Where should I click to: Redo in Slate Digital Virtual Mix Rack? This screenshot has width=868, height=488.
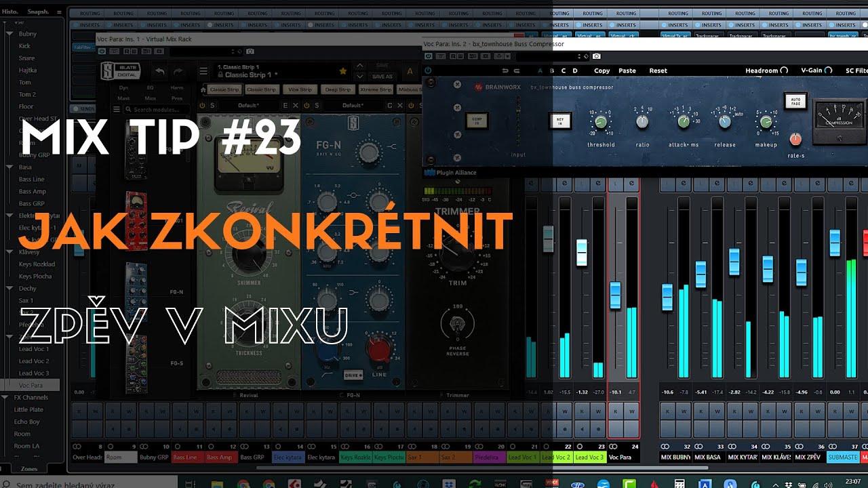[178, 71]
